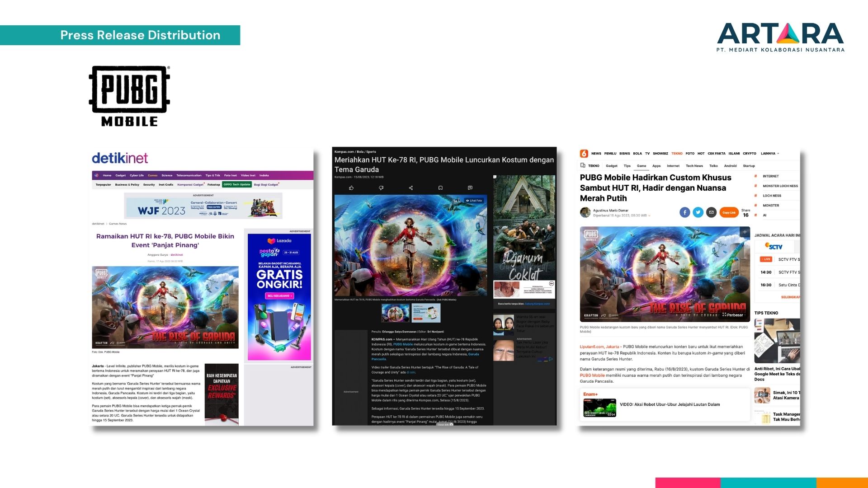The width and height of the screenshot is (868, 488).
Task: Open BOLA in Liputan6 top menu
Action: (x=637, y=154)
